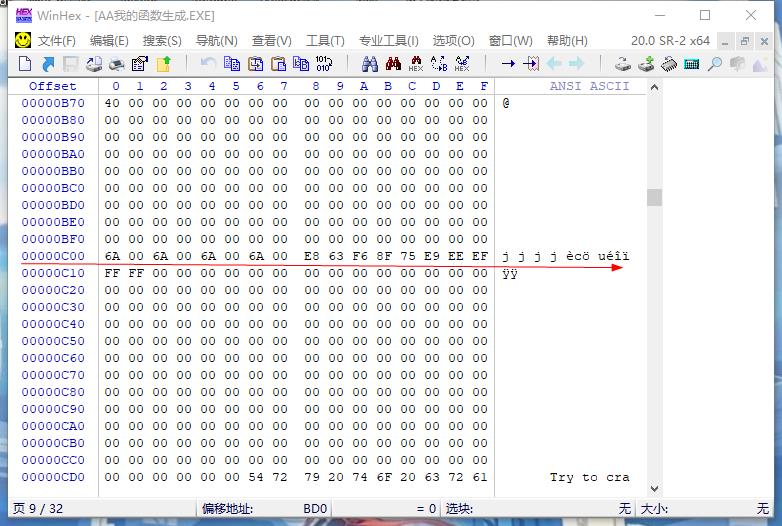Create a new file with toolbar icon

pos(24,64)
